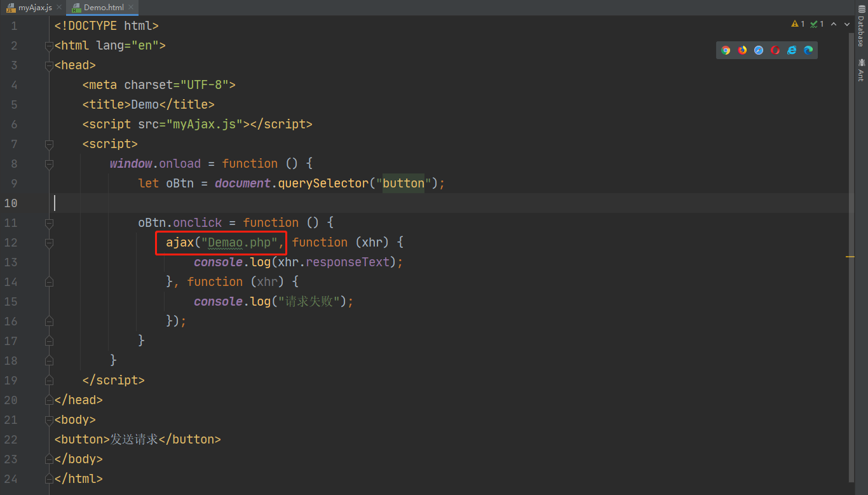Click the yellow warning count indicator

click(x=798, y=24)
